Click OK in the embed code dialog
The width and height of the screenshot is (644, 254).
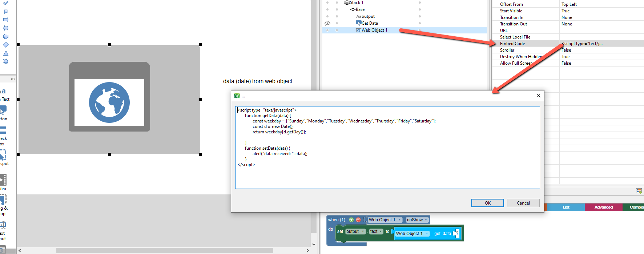pyautogui.click(x=488, y=203)
